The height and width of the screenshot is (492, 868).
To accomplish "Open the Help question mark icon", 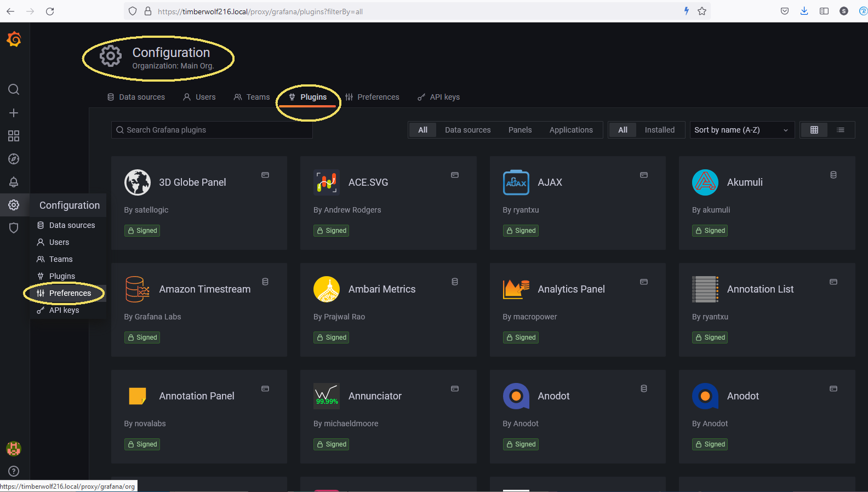I will click(14, 471).
